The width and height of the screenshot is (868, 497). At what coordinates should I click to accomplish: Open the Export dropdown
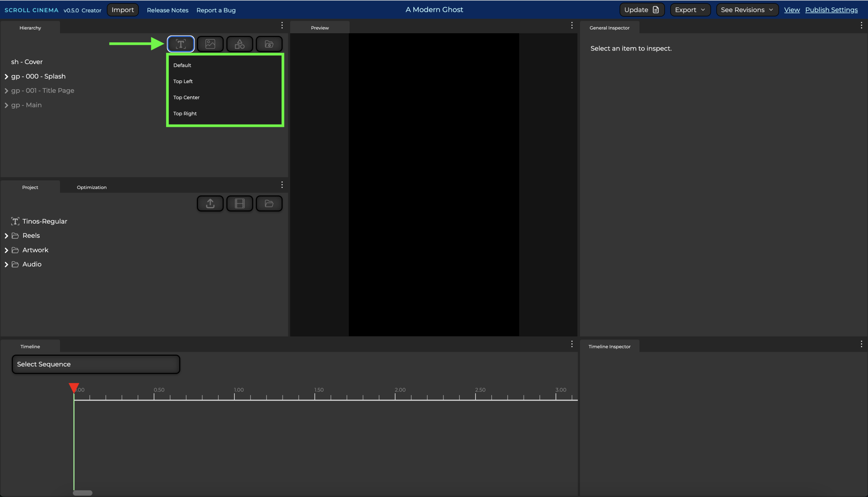coord(690,10)
